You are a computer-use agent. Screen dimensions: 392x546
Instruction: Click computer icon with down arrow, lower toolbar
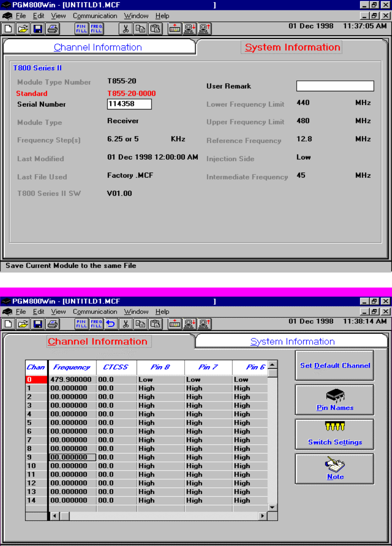tap(190, 323)
